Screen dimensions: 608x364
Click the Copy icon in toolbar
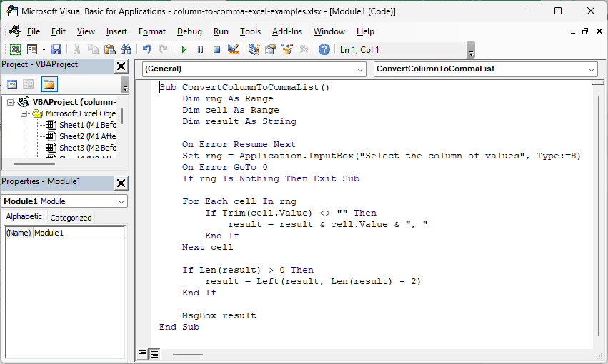click(93, 49)
